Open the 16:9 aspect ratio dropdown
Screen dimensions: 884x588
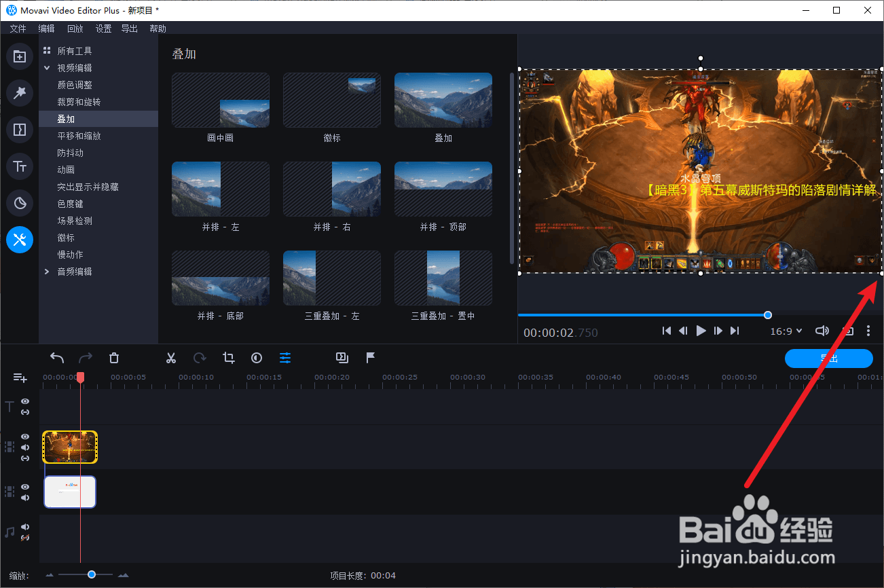click(x=786, y=331)
